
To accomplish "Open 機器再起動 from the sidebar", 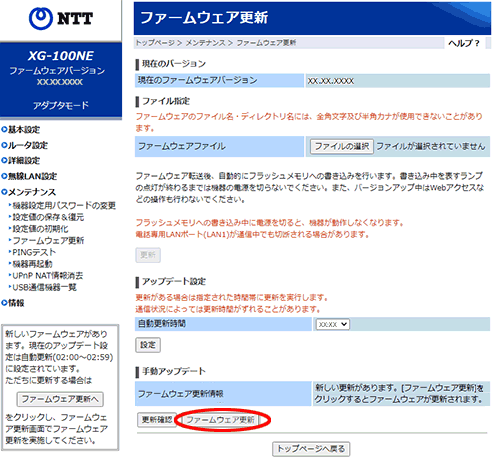I will click(31, 264).
